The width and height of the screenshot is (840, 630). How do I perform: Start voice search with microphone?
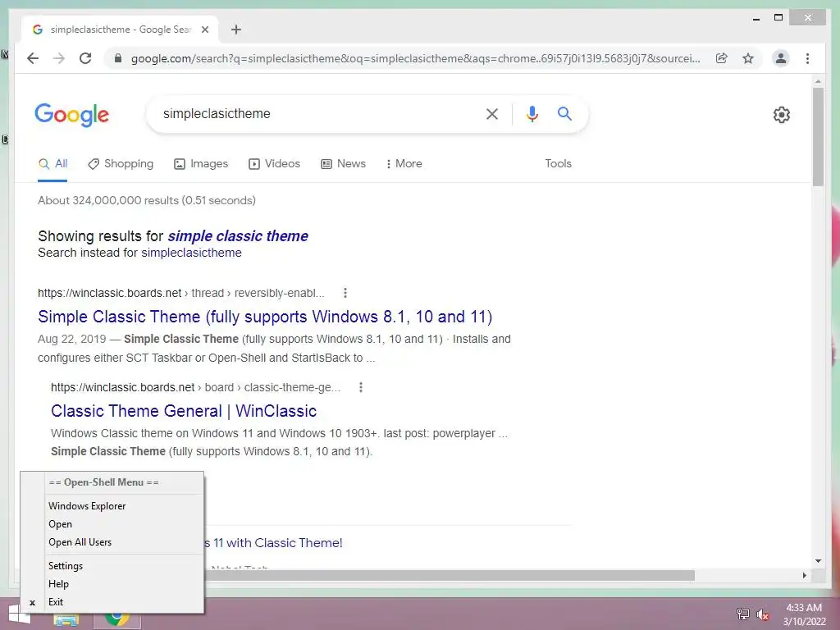click(532, 113)
